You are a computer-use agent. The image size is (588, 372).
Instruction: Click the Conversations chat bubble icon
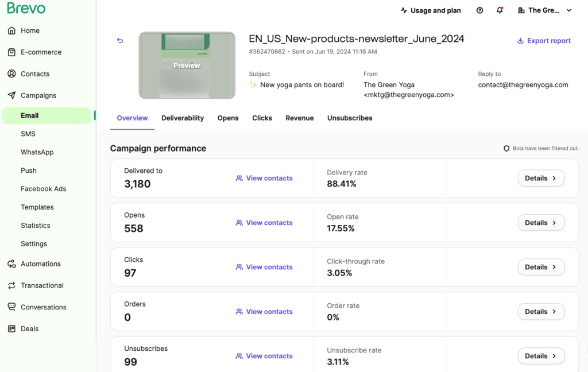11,307
